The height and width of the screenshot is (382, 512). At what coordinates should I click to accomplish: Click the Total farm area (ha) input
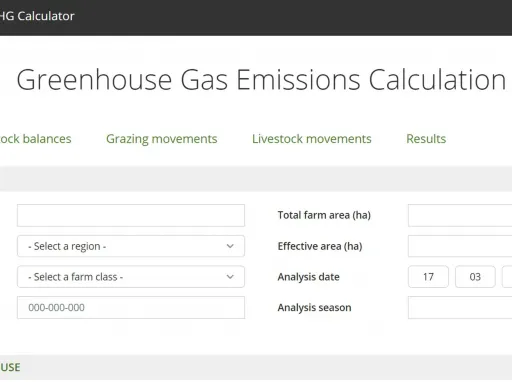pos(460,216)
